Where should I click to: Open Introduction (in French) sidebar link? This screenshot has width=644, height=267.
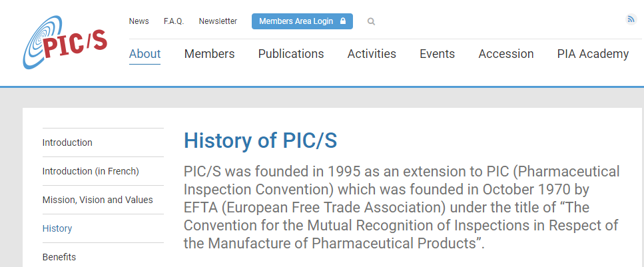point(91,171)
